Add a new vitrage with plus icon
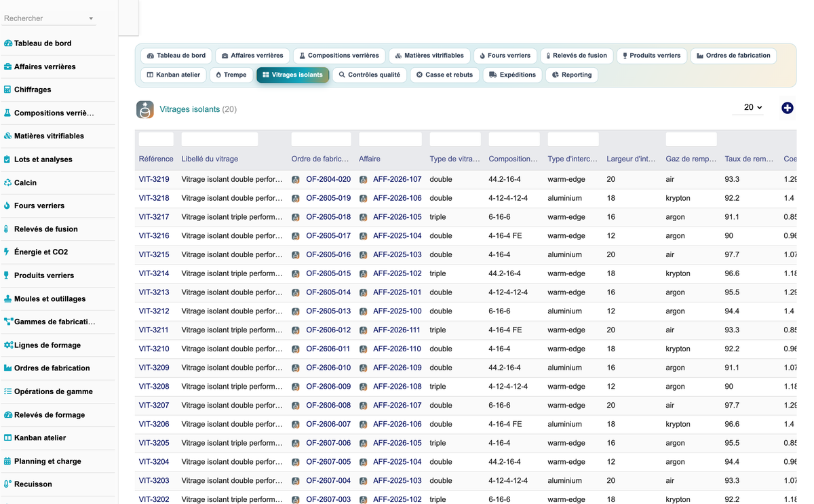814x504 pixels. click(x=787, y=108)
